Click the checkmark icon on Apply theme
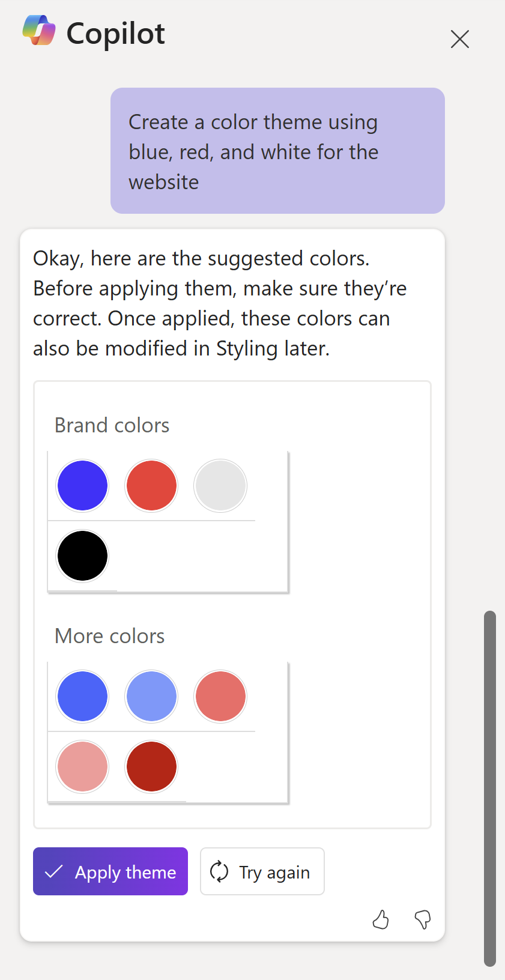Viewport: 505px width, 980px height. 55,871
